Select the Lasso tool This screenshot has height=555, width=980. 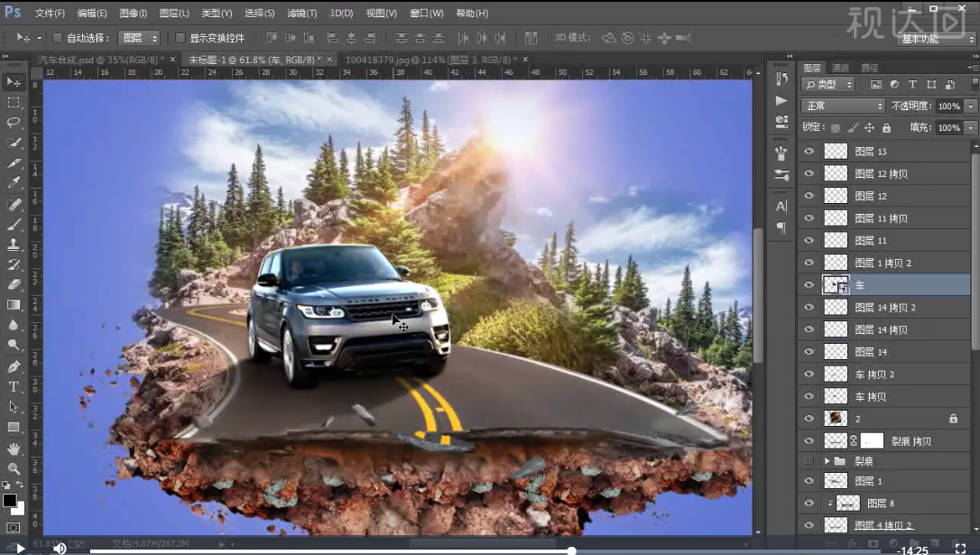[x=14, y=122]
